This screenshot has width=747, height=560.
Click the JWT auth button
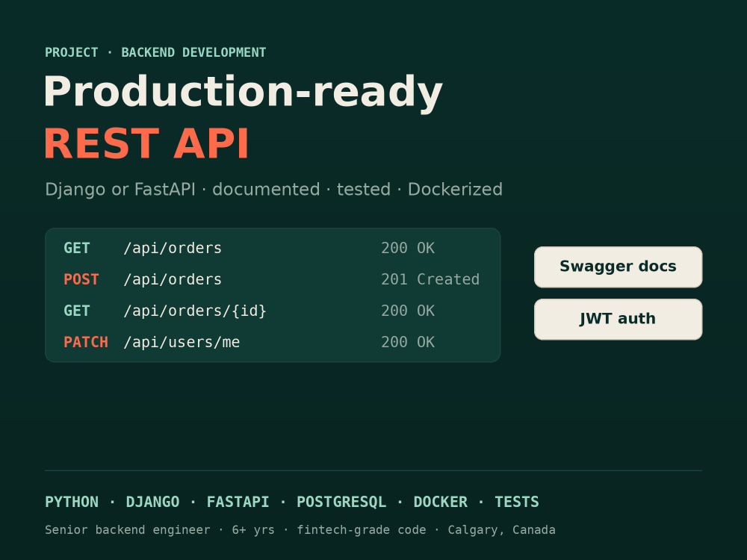click(618, 320)
